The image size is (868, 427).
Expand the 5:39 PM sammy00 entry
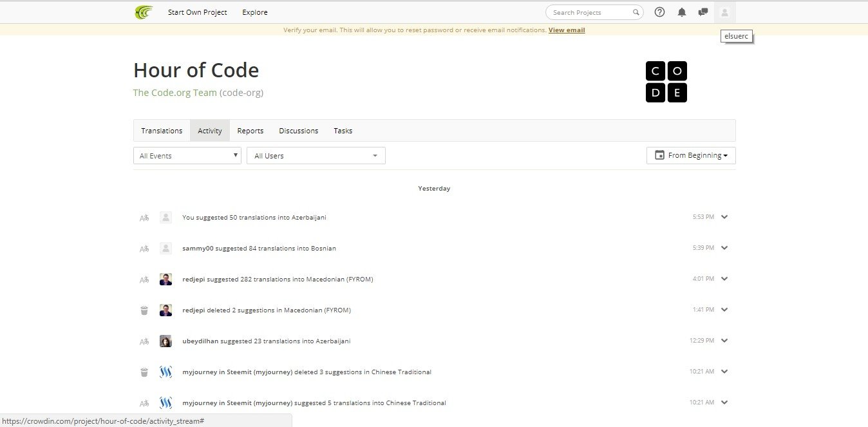[x=724, y=248]
